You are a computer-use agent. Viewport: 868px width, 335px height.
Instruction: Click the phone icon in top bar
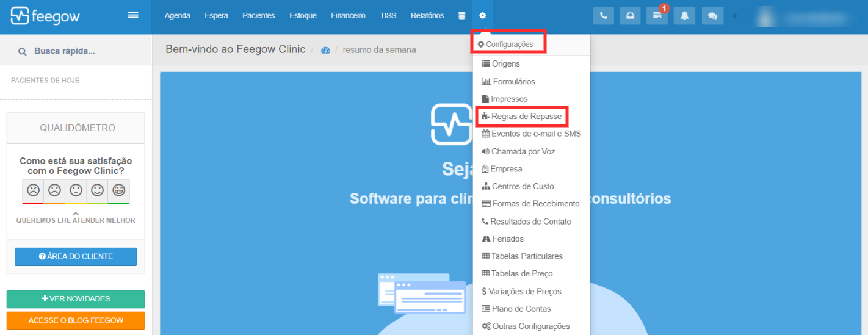click(604, 16)
